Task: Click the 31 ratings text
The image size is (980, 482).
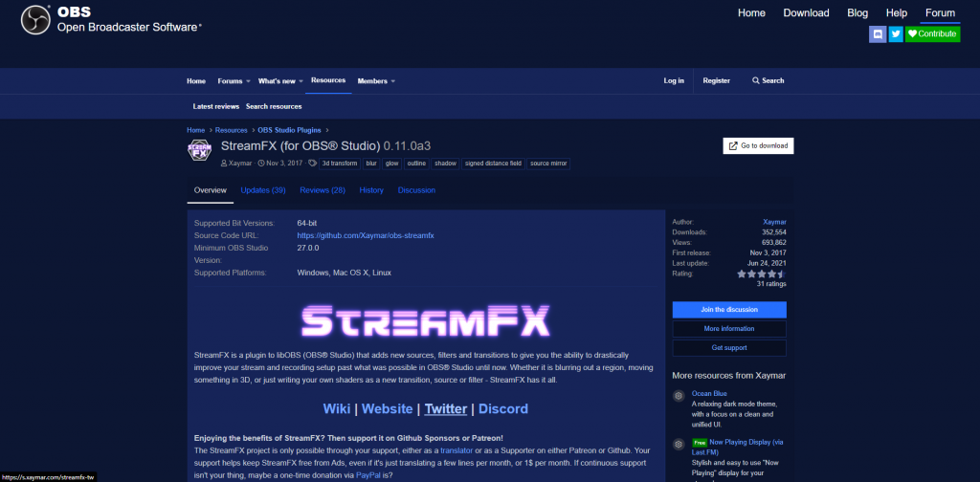Action: point(771,284)
